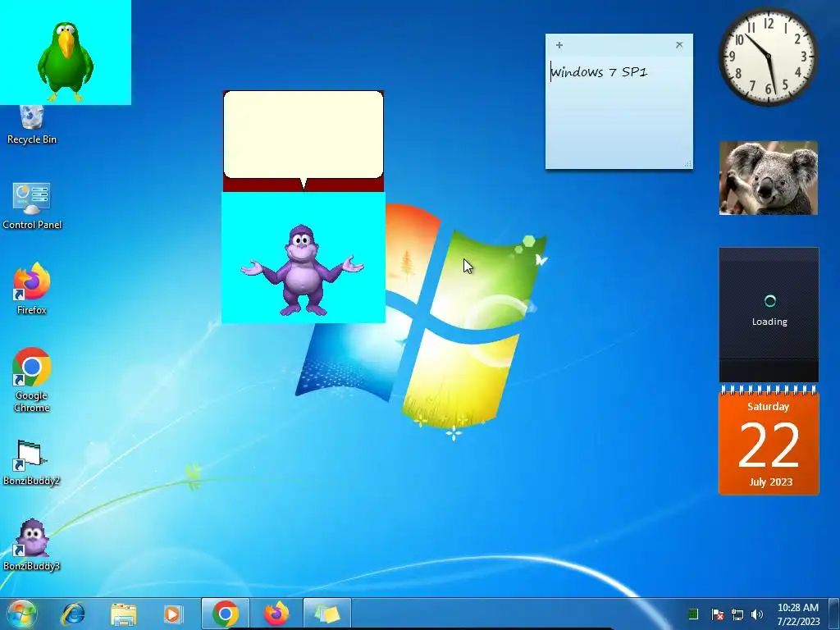Image resolution: width=840 pixels, height=630 pixels.
Task: Open Windows Media Player taskbar icon
Action: [x=172, y=614]
